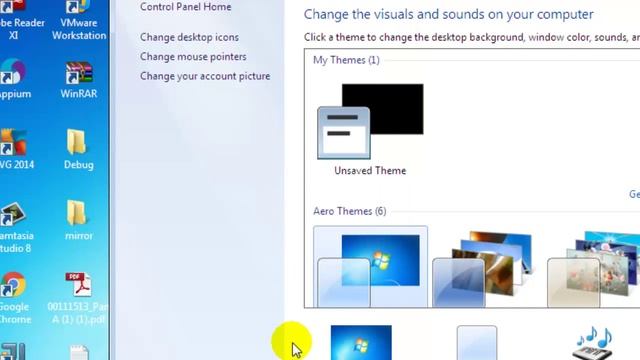The image size is (640, 360).
Task: Select the Windows 7 Aero theme
Action: (x=370, y=267)
